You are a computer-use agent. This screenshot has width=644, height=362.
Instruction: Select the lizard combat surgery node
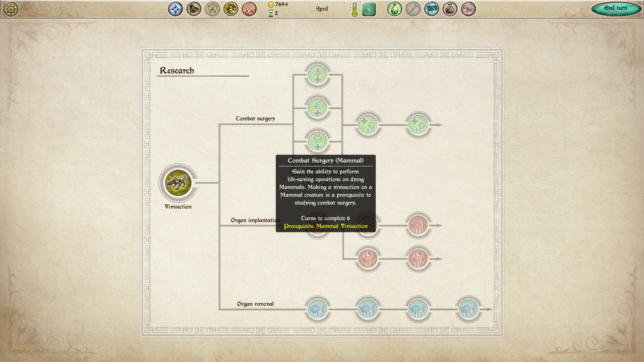(318, 108)
